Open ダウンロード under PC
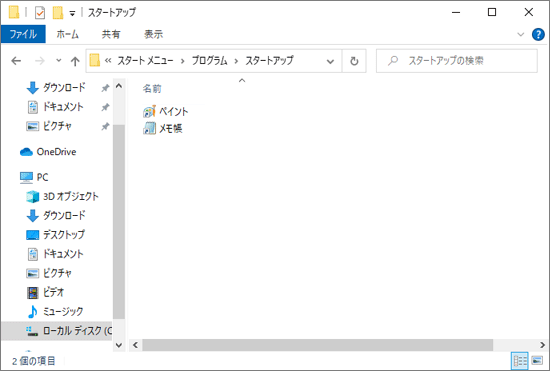 (x=64, y=215)
